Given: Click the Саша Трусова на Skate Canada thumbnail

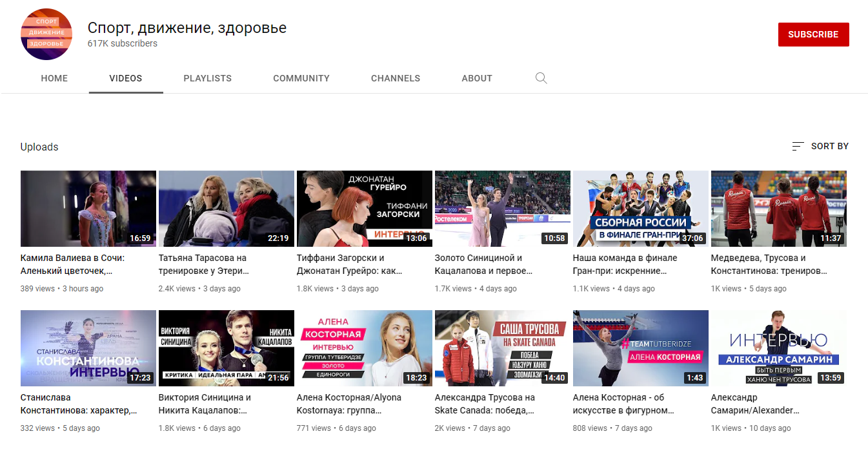Looking at the screenshot, I should 503,348.
